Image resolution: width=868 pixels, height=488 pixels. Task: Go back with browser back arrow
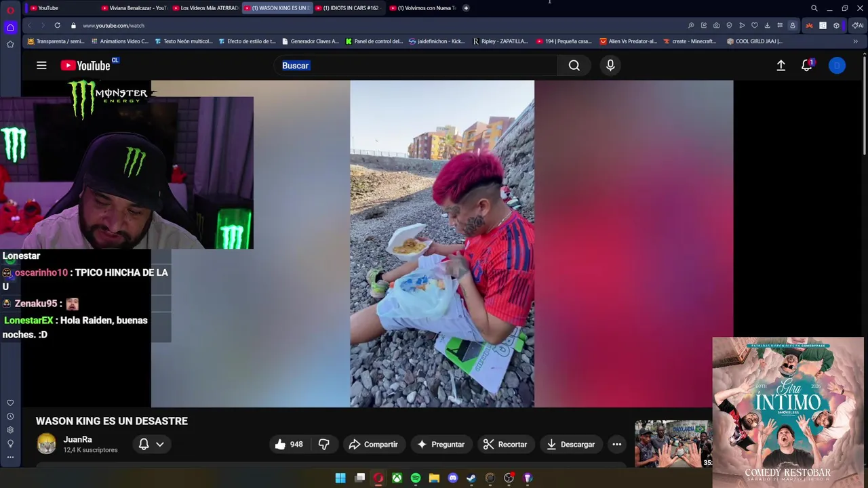29,25
